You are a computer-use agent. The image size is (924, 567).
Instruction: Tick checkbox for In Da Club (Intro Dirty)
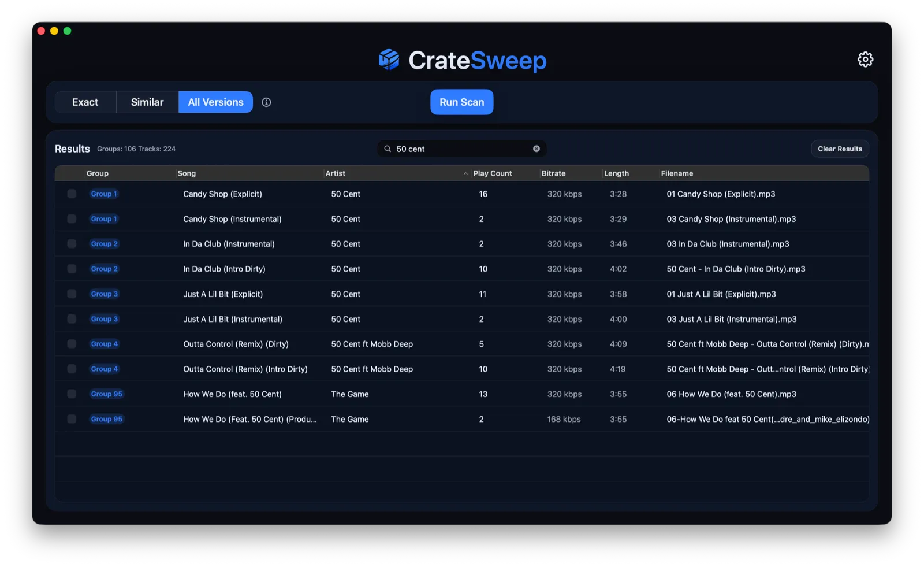pyautogui.click(x=72, y=269)
